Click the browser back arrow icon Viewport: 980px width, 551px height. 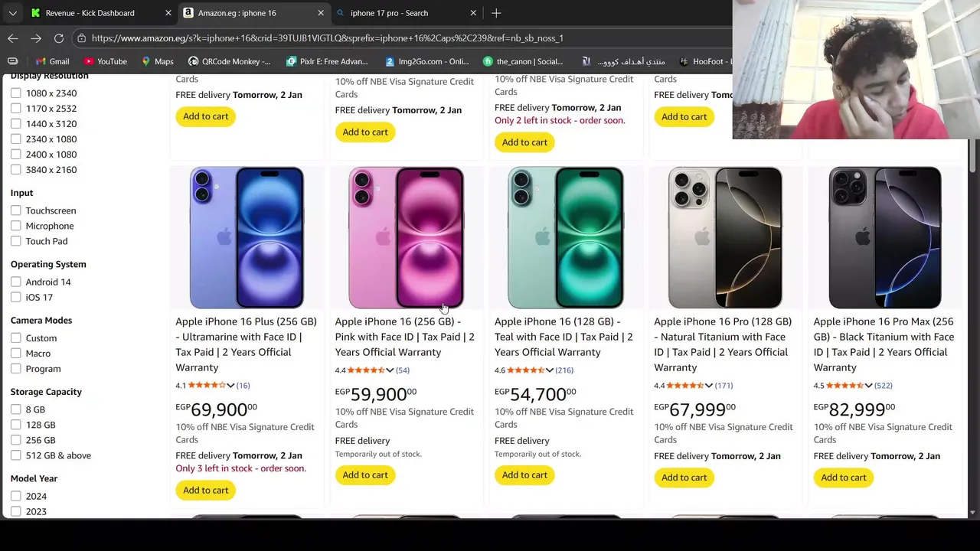pyautogui.click(x=13, y=38)
